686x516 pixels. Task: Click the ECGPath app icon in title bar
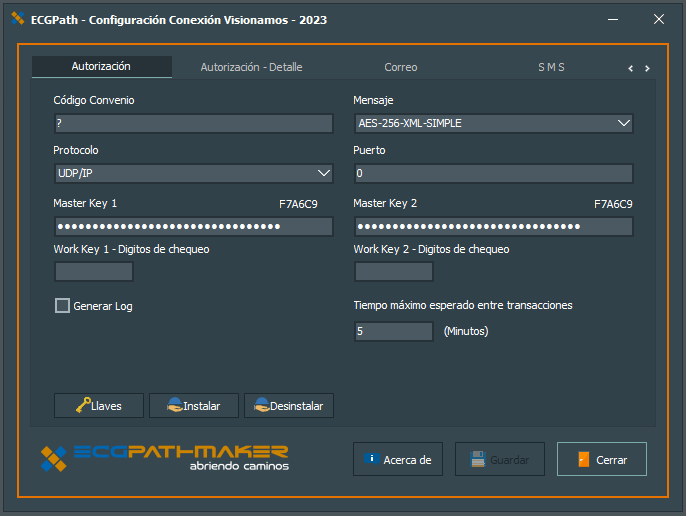click(x=19, y=19)
